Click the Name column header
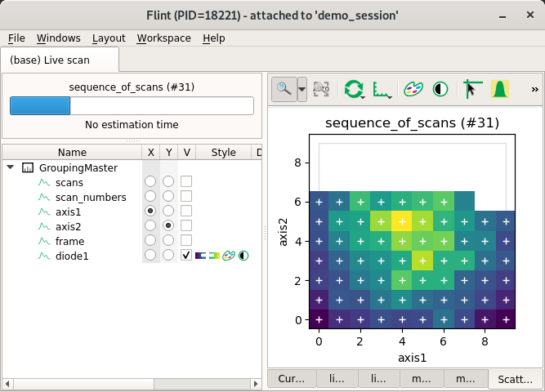The image size is (545, 392). [72, 152]
